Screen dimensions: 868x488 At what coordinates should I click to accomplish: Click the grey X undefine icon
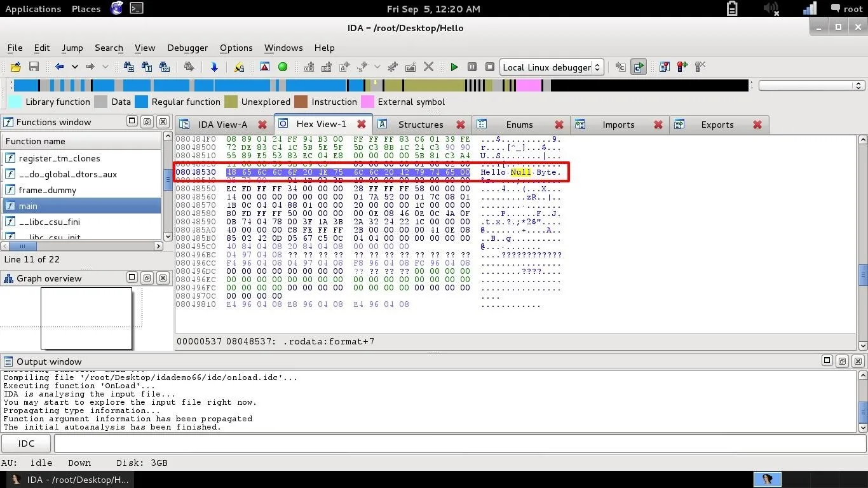[428, 67]
